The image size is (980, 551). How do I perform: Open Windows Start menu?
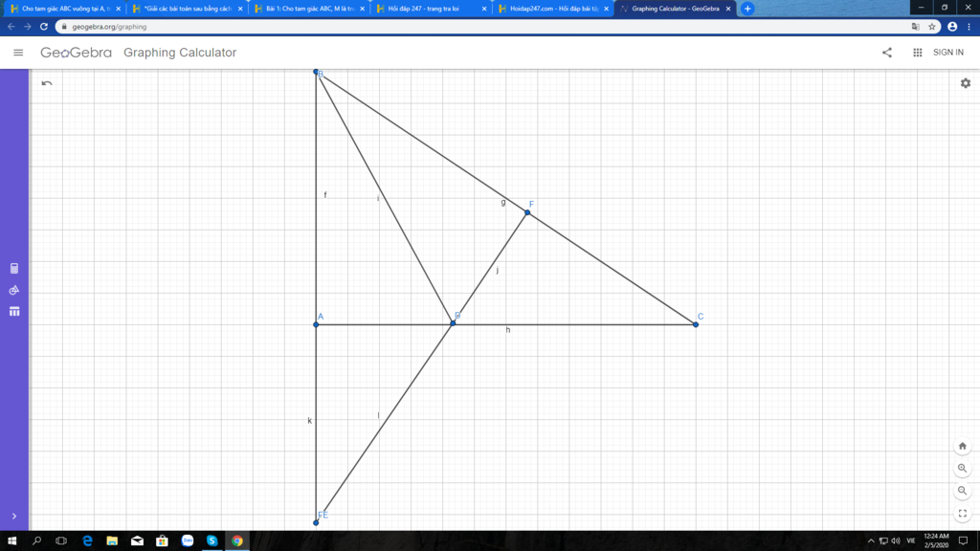pyautogui.click(x=11, y=541)
